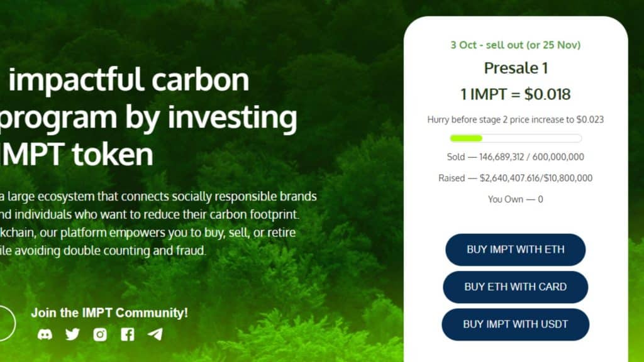The image size is (644, 362).
Task: Click the partial circle icon beside community
Action: point(7,324)
